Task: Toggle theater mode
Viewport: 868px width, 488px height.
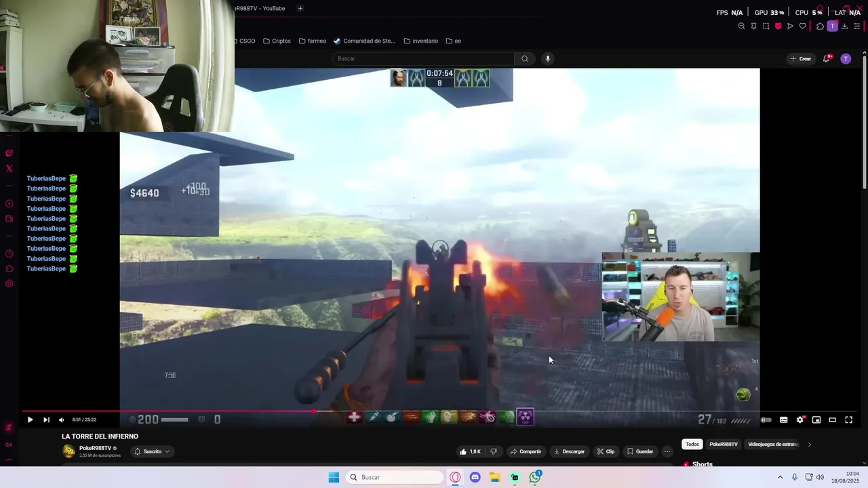Action: [833, 420]
